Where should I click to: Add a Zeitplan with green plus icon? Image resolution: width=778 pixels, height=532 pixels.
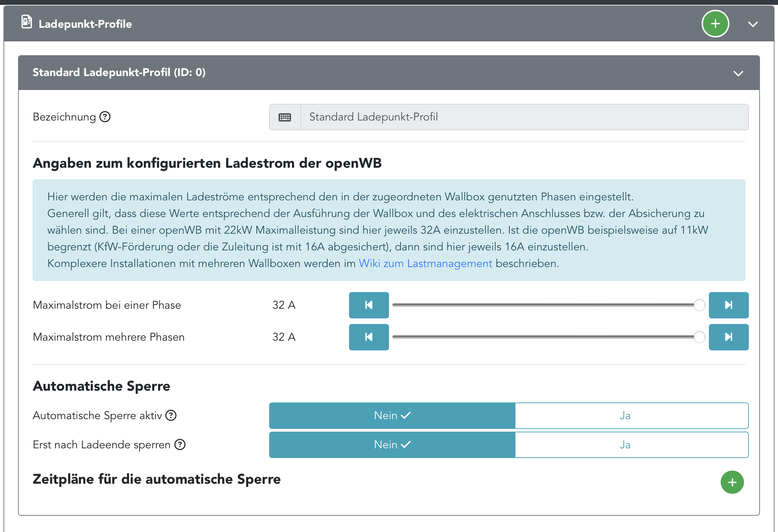pyautogui.click(x=732, y=482)
